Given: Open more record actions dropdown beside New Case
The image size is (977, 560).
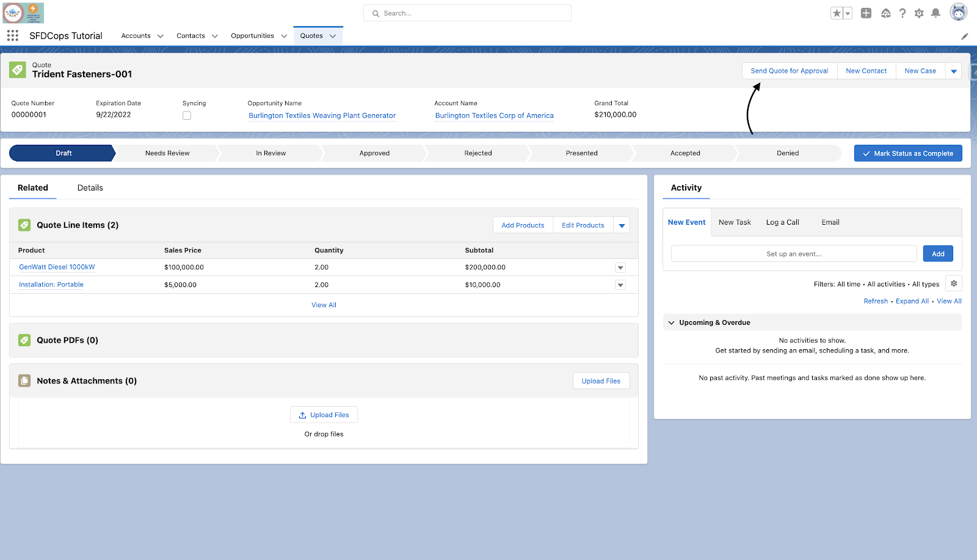Looking at the screenshot, I should (954, 71).
